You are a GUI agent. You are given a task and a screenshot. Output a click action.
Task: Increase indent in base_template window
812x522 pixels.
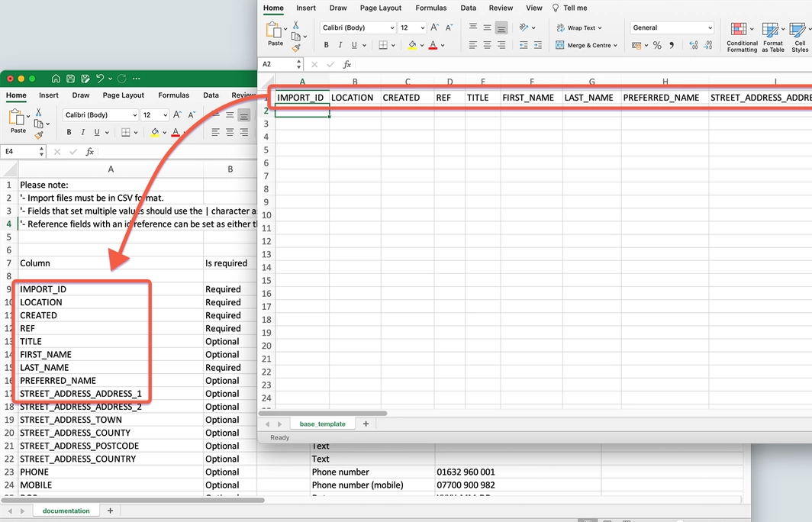(538, 45)
